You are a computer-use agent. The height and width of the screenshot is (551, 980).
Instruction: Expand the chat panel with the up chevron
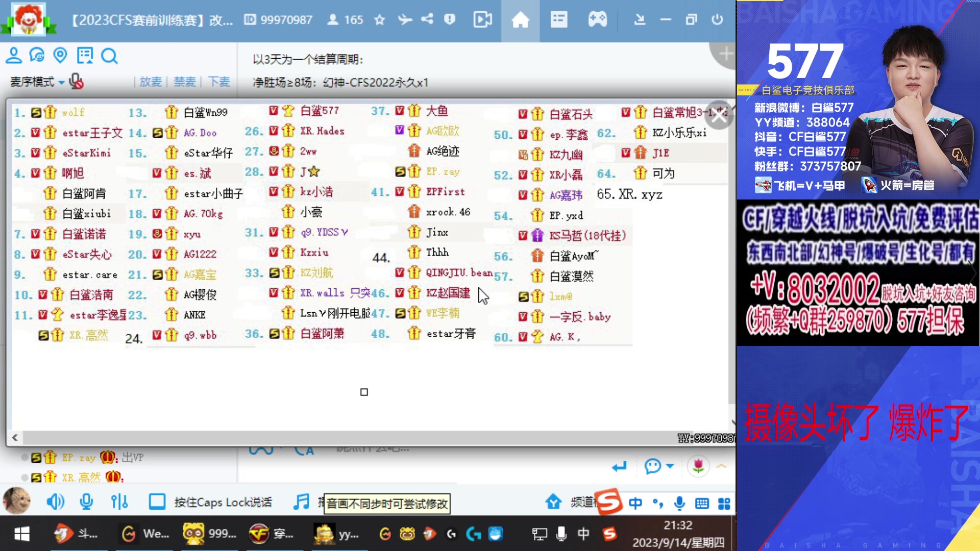click(x=722, y=466)
